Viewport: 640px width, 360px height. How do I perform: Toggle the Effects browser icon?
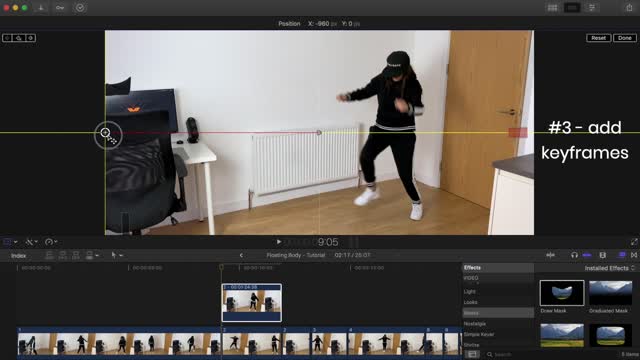pyautogui.click(x=622, y=255)
